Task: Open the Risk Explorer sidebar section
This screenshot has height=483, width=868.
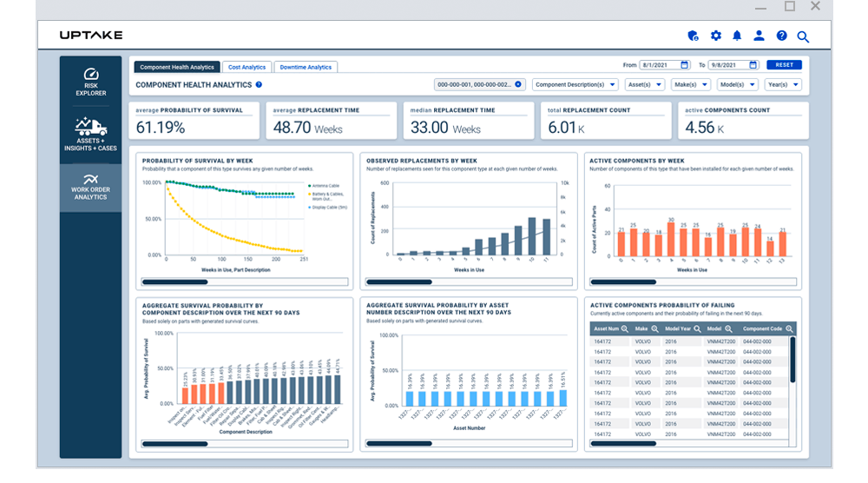Action: tap(90, 83)
